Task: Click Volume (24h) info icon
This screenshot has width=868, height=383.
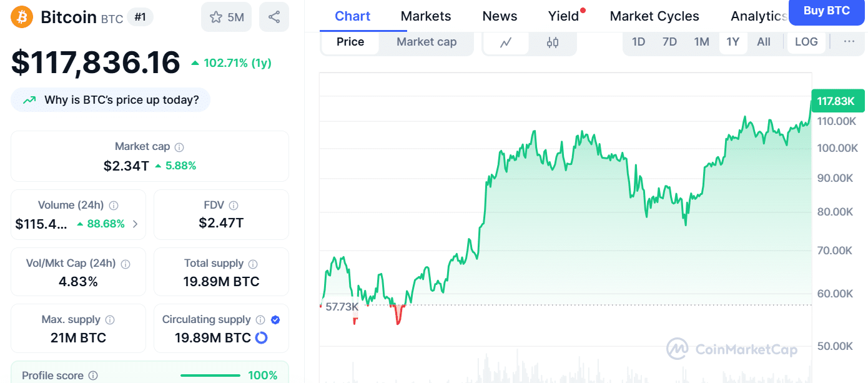Action: (114, 205)
